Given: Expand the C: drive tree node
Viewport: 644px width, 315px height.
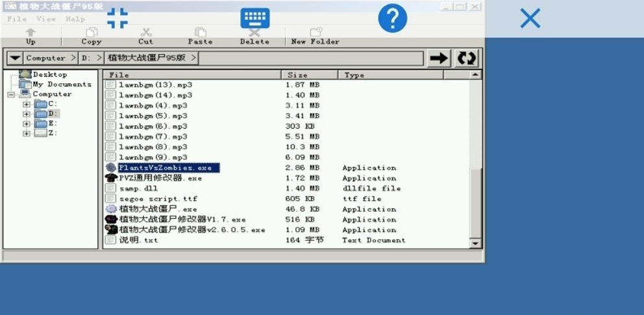Looking at the screenshot, I should (x=27, y=104).
